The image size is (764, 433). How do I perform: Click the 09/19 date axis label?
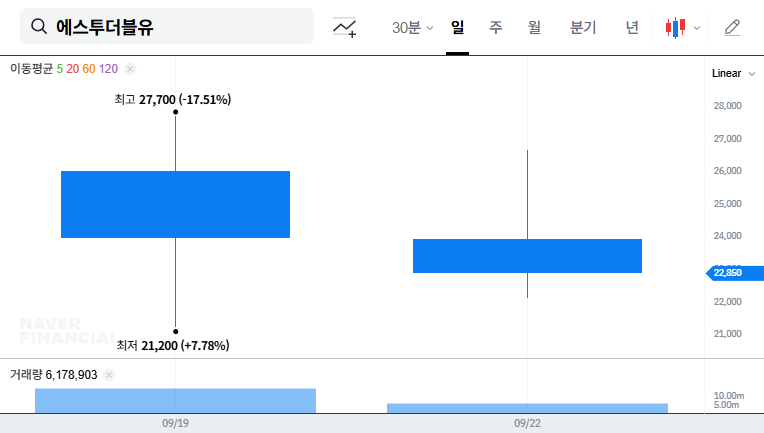click(175, 423)
